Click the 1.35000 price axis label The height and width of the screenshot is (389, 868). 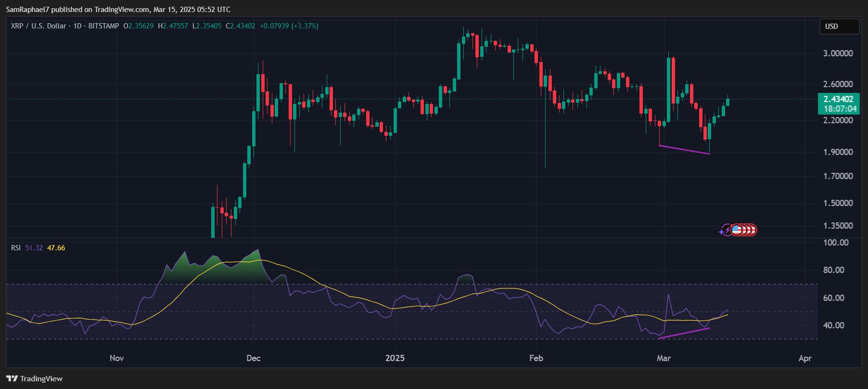click(838, 226)
